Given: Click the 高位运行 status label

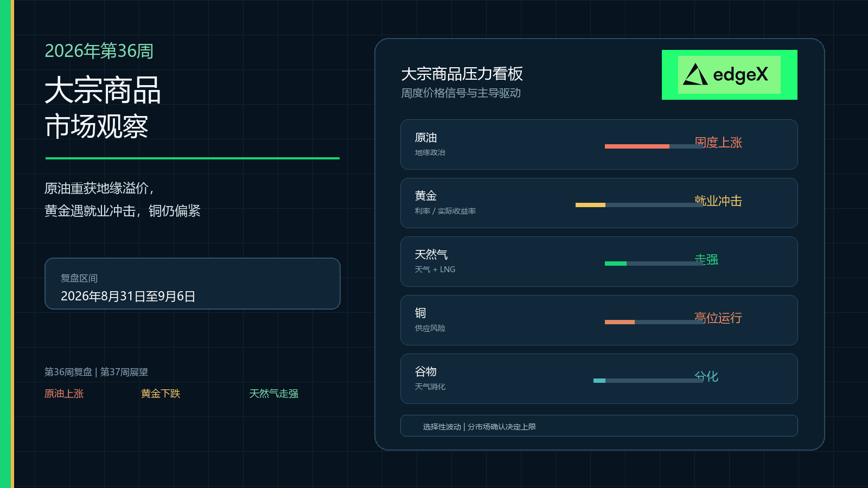Looking at the screenshot, I should pyautogui.click(x=718, y=318).
